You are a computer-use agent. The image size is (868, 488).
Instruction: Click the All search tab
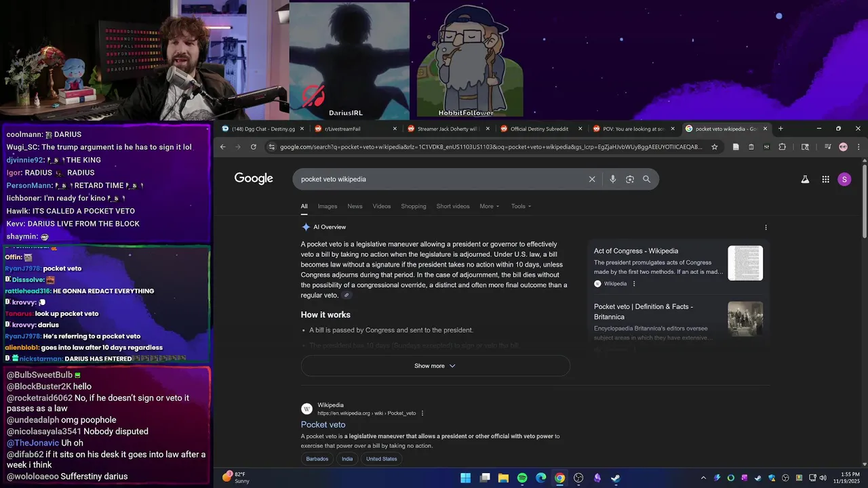click(304, 206)
